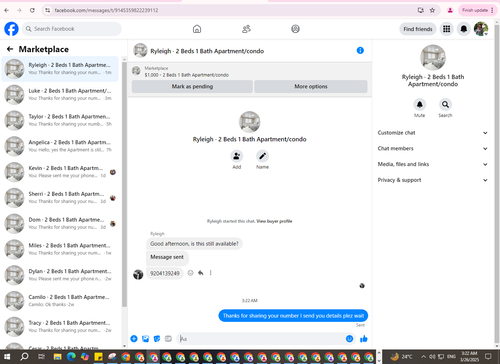
Task: Send a thumbs-up like
Action: pyautogui.click(x=364, y=339)
